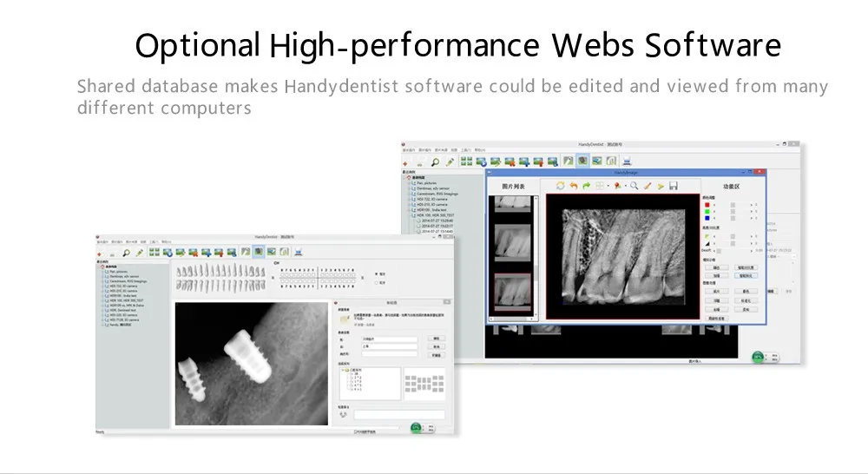868x474 pixels.
Task: Click the rotate refresh icon in HandyImage toolbar
Action: [x=560, y=186]
